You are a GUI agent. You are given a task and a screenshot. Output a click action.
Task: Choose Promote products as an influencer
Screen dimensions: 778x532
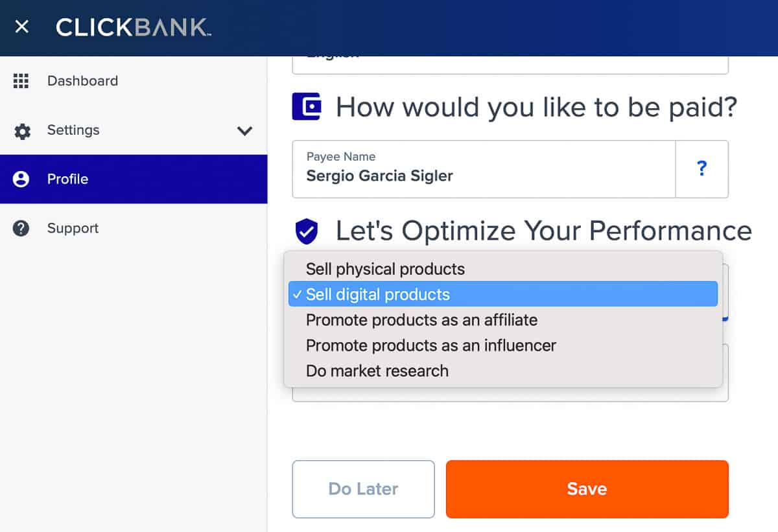pos(431,345)
